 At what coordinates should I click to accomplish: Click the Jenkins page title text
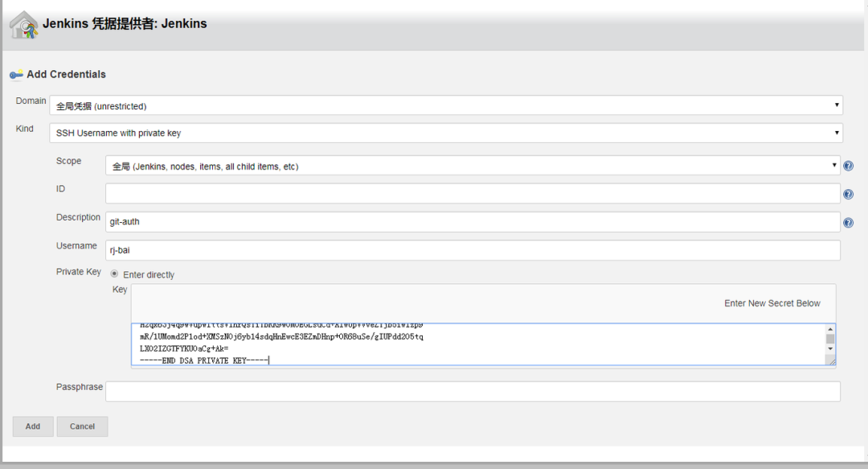point(125,23)
